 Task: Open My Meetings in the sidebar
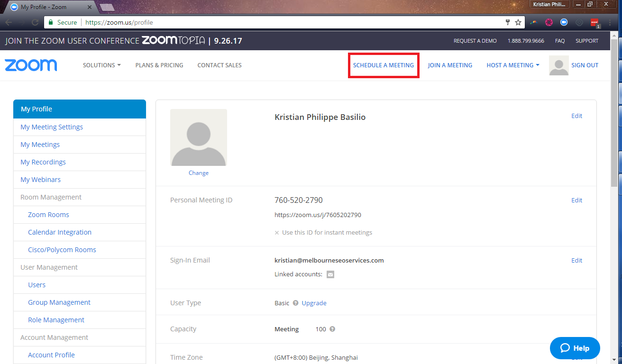pyautogui.click(x=40, y=145)
